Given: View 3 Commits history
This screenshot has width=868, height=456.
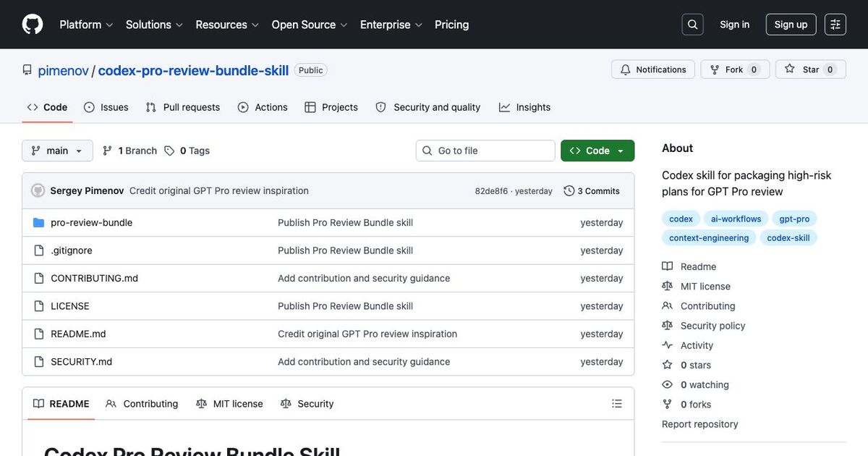Looking at the screenshot, I should coord(592,191).
